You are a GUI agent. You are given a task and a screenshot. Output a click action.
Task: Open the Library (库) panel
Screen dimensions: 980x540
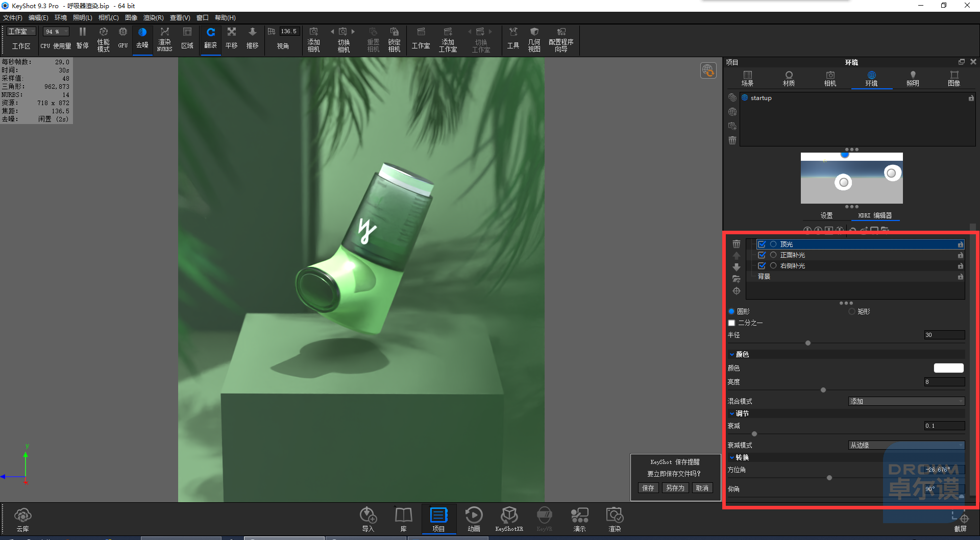(403, 520)
